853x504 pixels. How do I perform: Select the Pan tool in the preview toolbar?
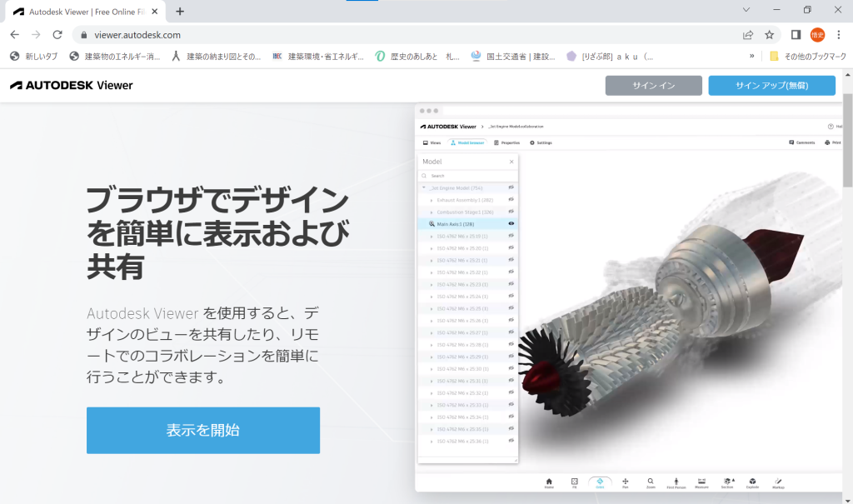(625, 483)
